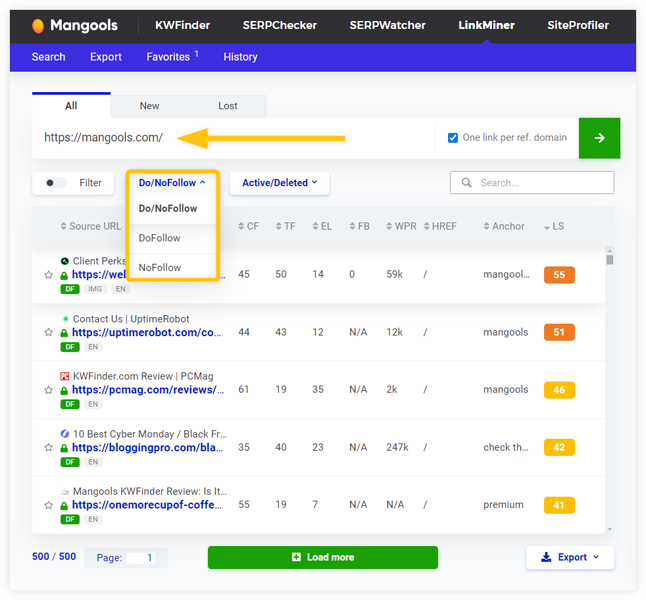Viewport: 646px width, 600px height.
Task: Click the green arrow submit button
Action: point(599,138)
